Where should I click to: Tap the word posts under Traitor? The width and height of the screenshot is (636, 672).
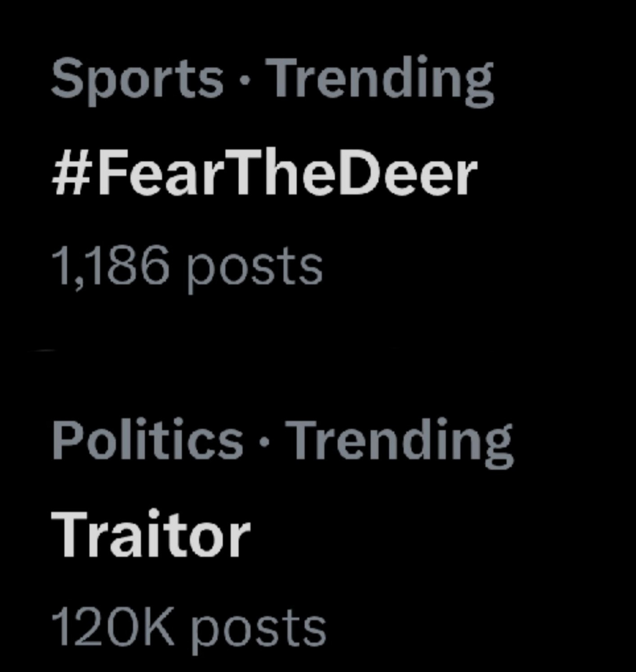coord(259,628)
